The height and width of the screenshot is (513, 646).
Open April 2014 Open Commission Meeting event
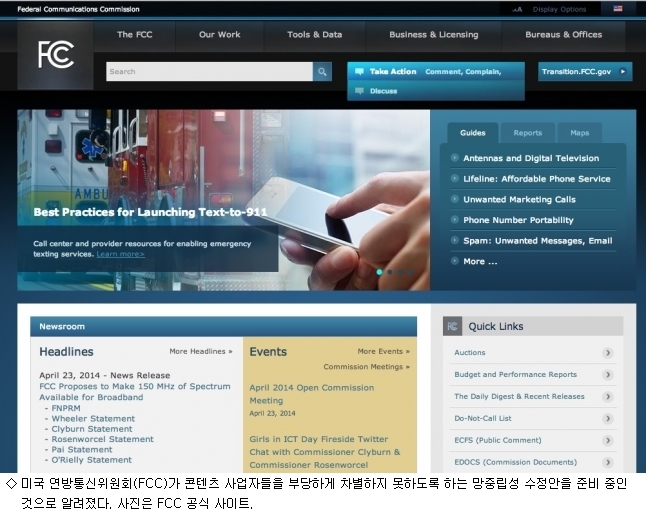pos(311,394)
